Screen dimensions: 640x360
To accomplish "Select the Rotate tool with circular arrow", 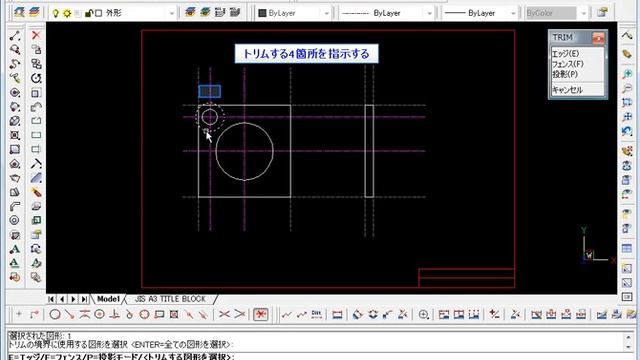I will (36, 78).
